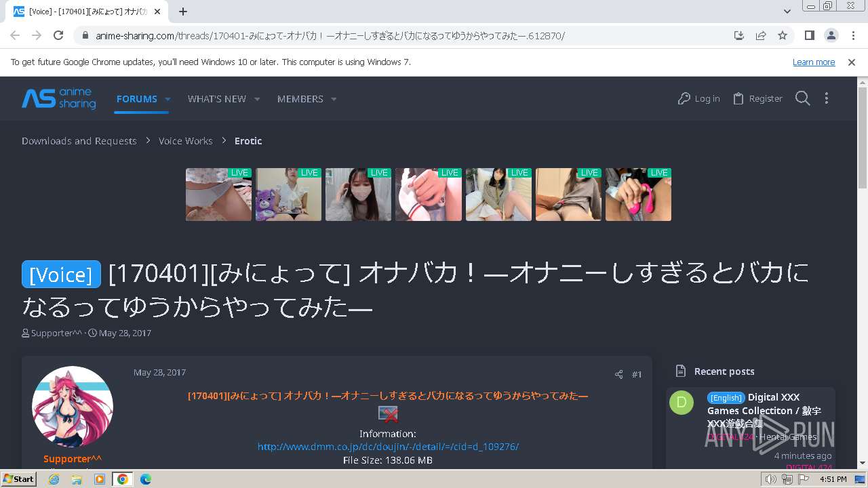This screenshot has width=868, height=488.
Task: Click the post's May 28, 2017 timestamp
Action: pos(159,373)
